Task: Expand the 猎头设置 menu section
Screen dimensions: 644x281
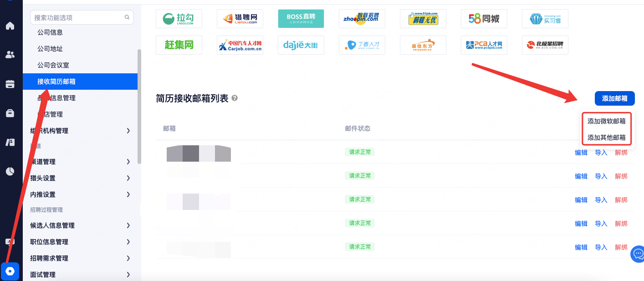Action: coord(80,178)
